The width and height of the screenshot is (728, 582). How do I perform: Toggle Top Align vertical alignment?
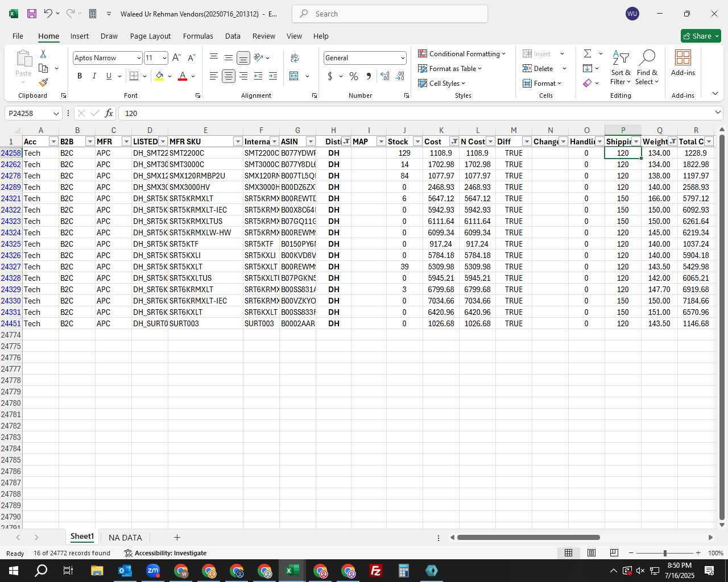coord(213,57)
